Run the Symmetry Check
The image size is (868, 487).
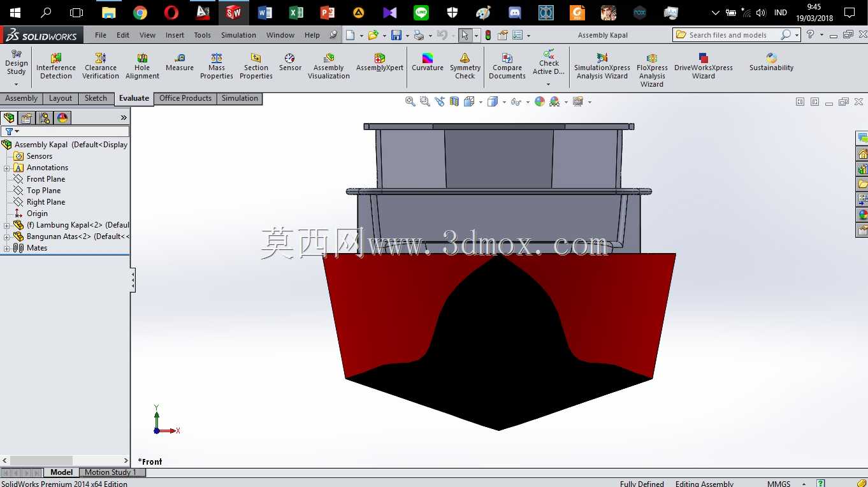tap(465, 67)
